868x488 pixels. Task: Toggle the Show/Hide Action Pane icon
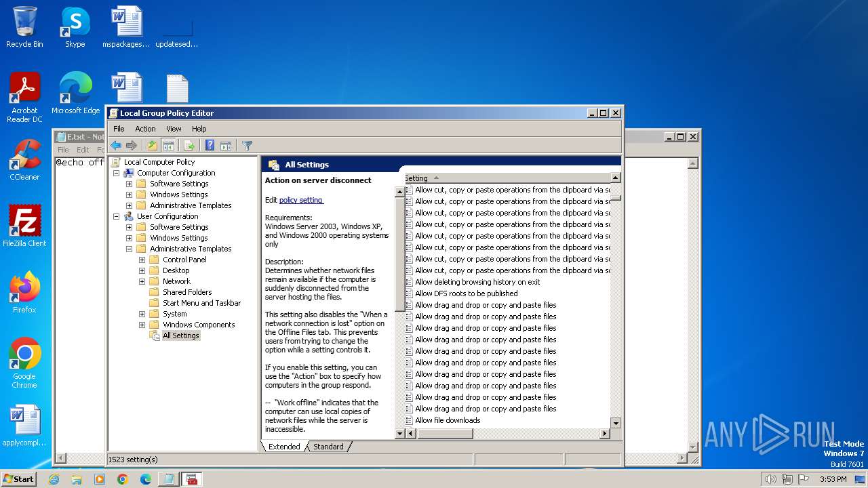[x=226, y=145]
